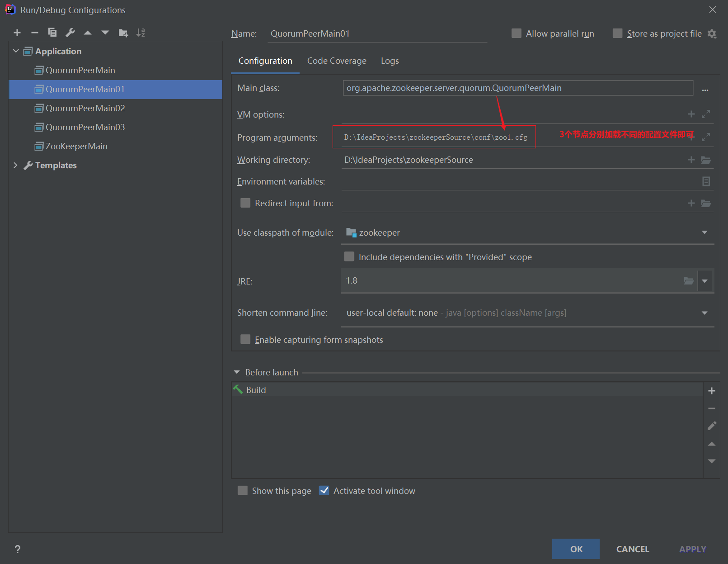Viewport: 728px width, 564px height.
Task: Enable Allow parallel run checkbox
Action: click(x=516, y=33)
